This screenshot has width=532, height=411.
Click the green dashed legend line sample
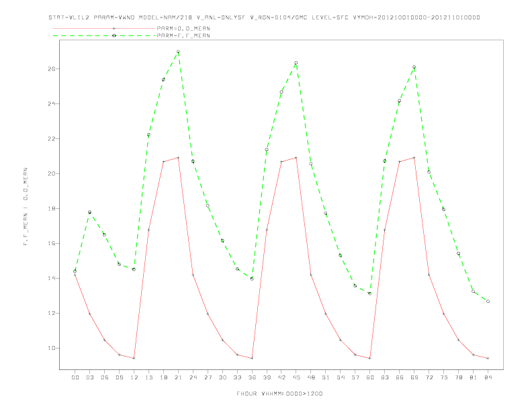104,36
